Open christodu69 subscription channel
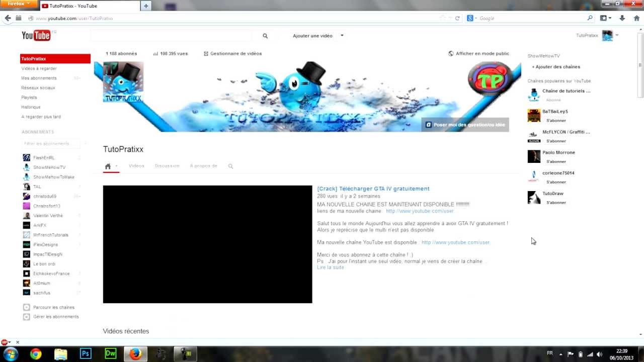This screenshot has height=362, width=644. click(45, 196)
